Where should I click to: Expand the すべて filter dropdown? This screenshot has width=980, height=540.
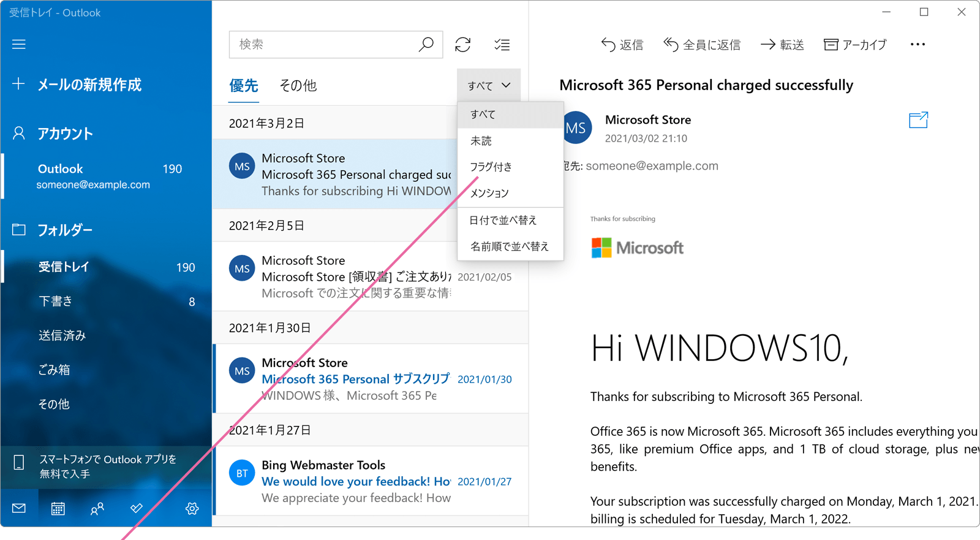(x=489, y=85)
